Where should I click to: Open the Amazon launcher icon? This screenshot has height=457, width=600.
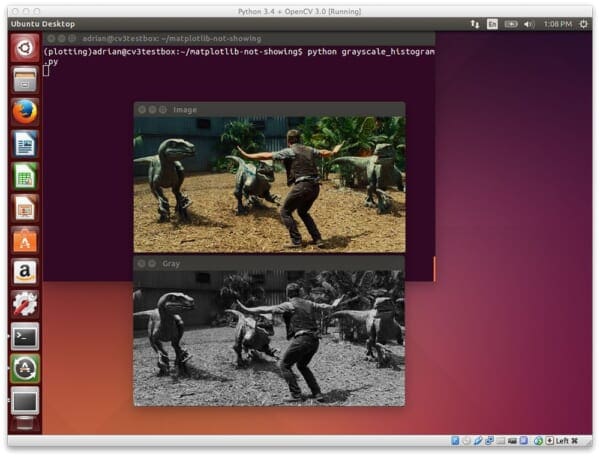click(x=25, y=271)
